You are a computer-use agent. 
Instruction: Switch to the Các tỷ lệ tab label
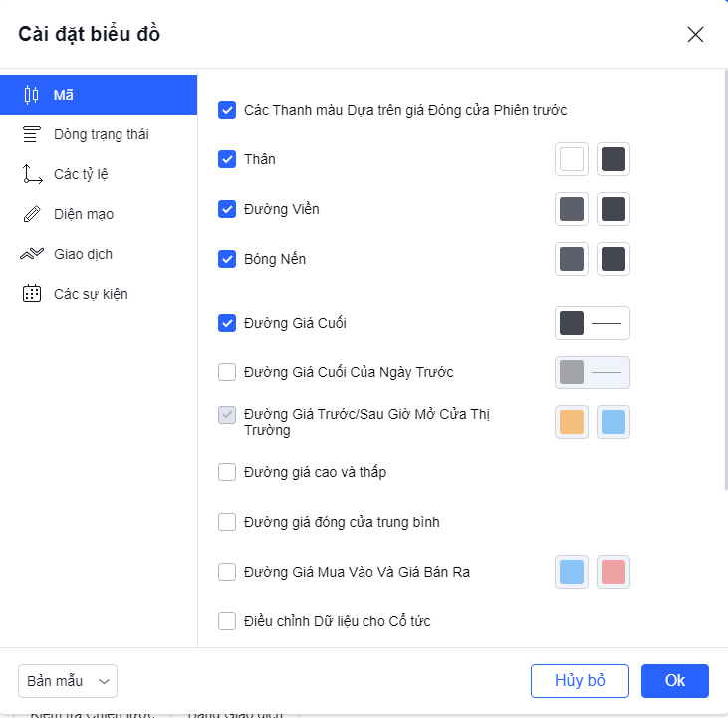[x=81, y=174]
